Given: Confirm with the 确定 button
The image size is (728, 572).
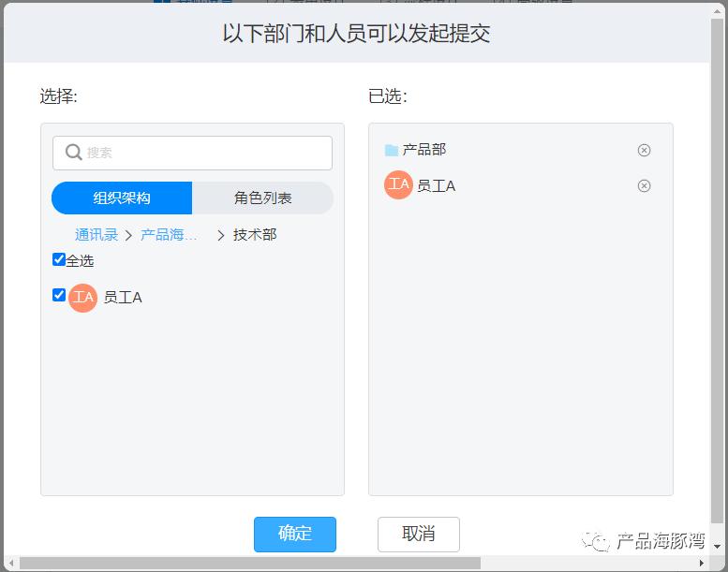Looking at the screenshot, I should (295, 534).
